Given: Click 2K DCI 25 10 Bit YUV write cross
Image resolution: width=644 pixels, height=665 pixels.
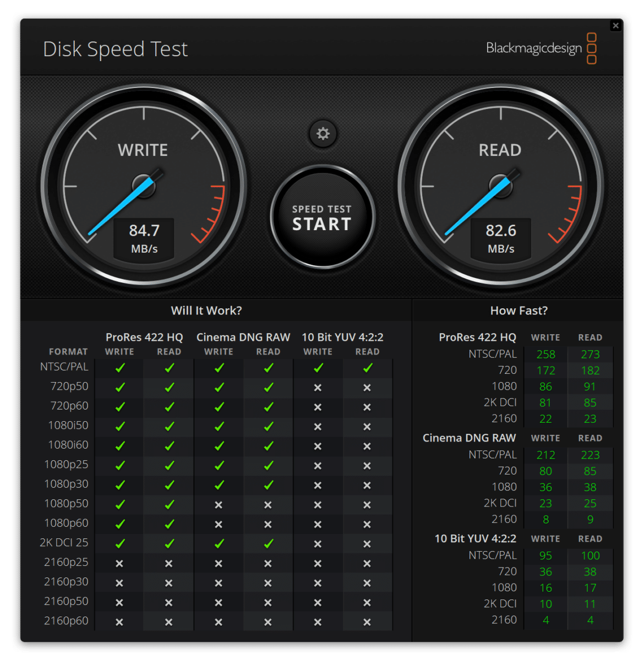Looking at the screenshot, I should pyautogui.click(x=318, y=544).
